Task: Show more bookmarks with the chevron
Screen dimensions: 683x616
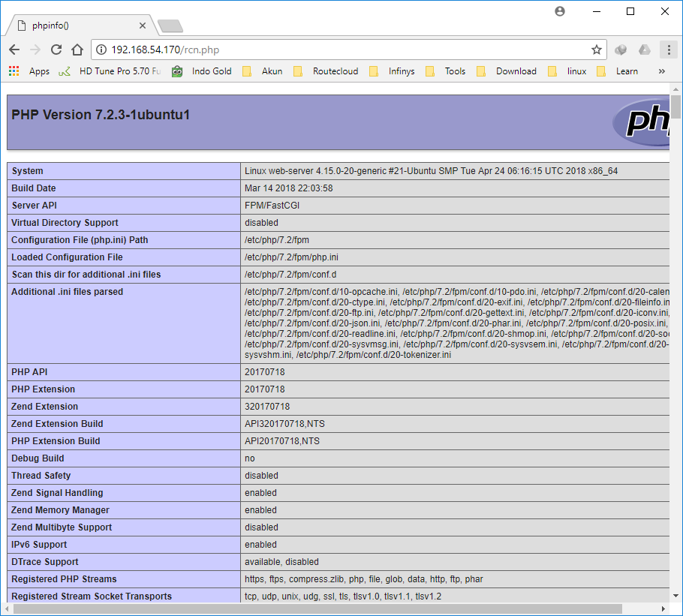Action: click(662, 71)
